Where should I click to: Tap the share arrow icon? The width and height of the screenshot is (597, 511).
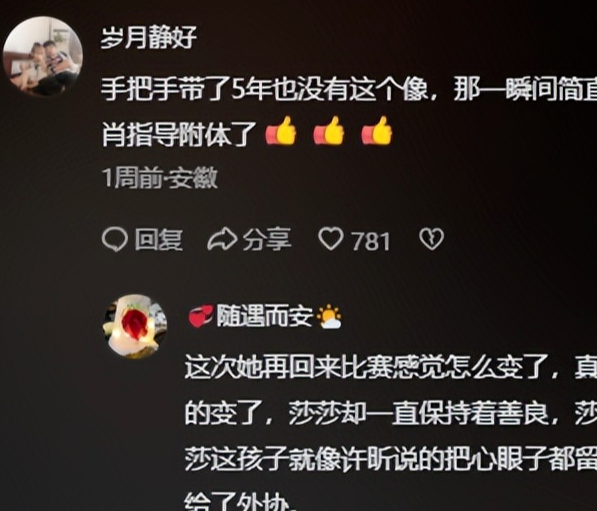point(222,240)
